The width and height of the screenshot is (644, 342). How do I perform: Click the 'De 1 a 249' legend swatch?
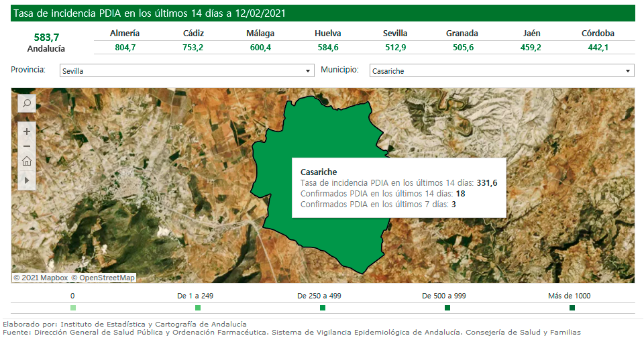pos(198,308)
